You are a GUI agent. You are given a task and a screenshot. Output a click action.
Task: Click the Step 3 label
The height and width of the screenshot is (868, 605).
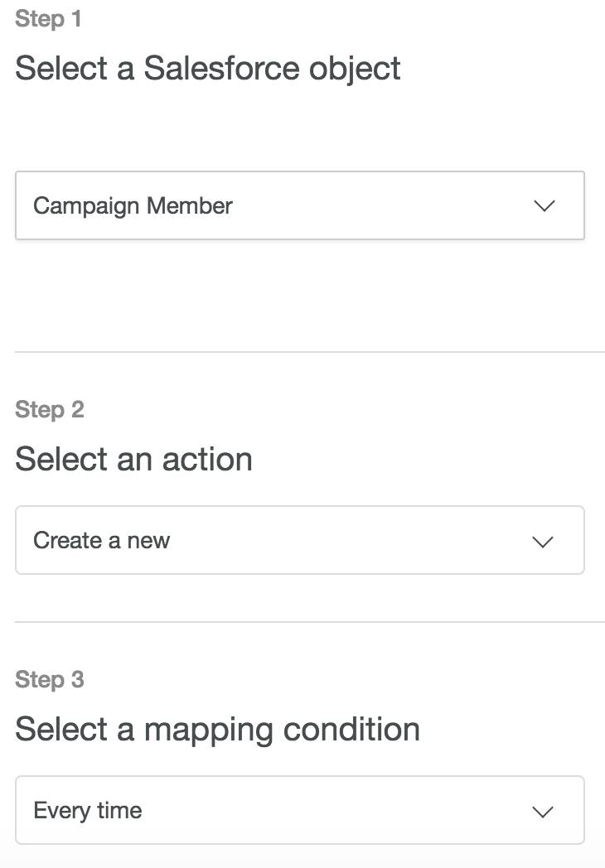tap(49, 680)
